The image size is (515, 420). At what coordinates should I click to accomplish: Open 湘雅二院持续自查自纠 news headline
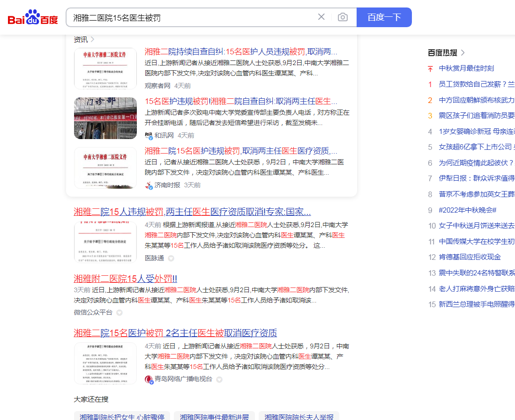click(241, 52)
